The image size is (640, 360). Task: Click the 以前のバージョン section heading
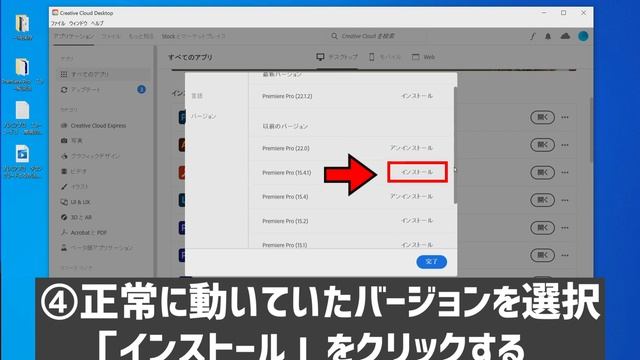[285, 126]
